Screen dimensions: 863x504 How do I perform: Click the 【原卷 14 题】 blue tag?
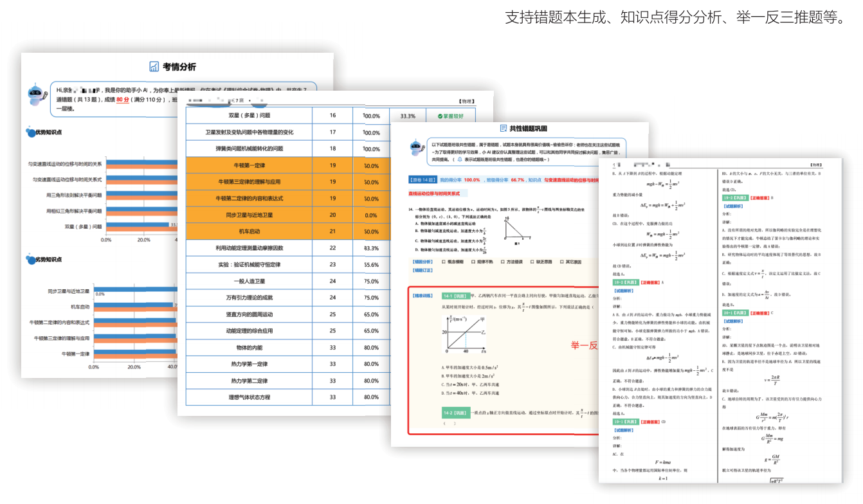422,181
